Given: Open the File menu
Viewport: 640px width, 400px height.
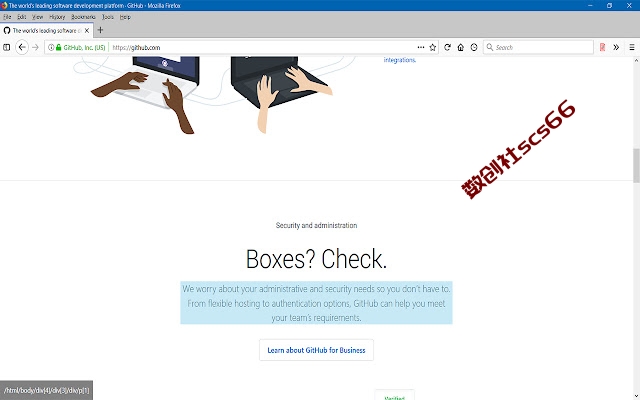Looking at the screenshot, I should coord(7,17).
